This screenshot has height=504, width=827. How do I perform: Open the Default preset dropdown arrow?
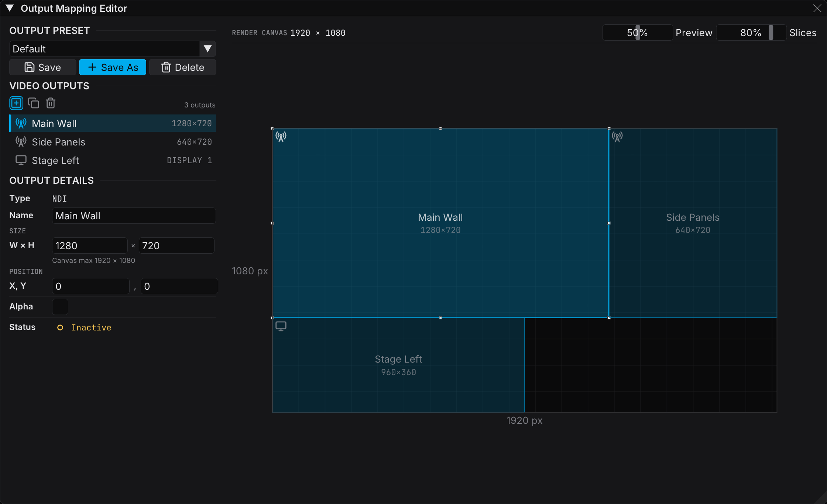(207, 49)
